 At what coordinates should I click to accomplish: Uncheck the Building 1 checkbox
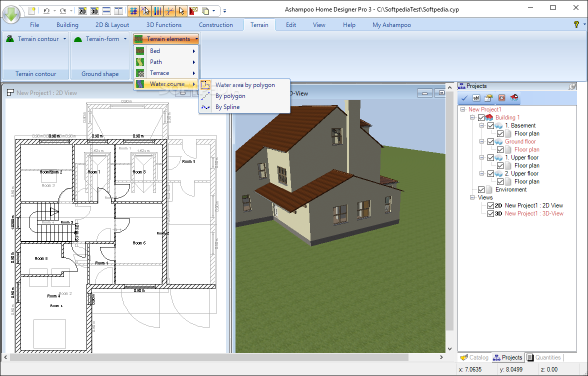click(481, 117)
